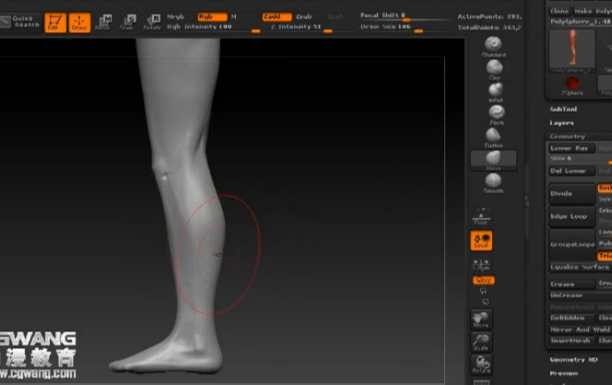Toggle the Rgb color mode

click(212, 17)
